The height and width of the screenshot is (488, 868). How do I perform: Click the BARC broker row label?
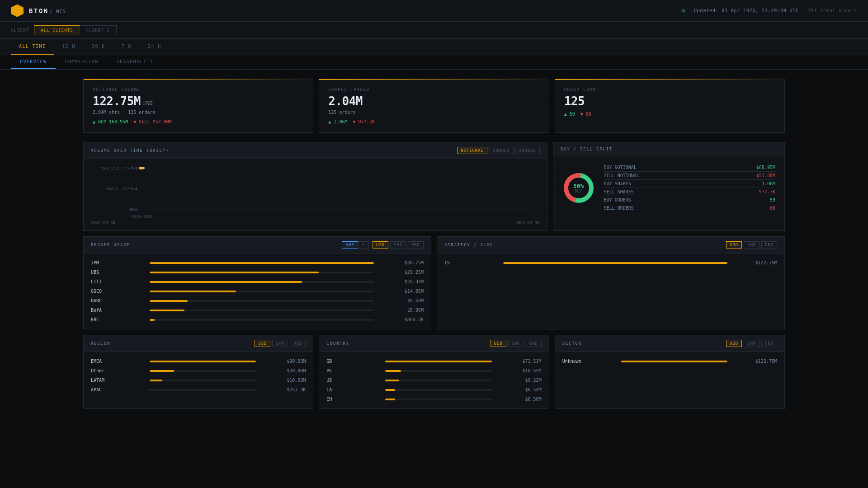coord(96,301)
